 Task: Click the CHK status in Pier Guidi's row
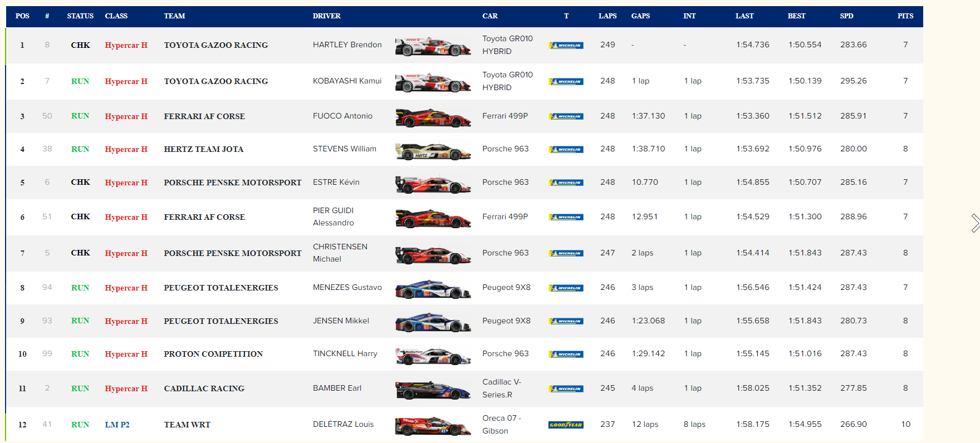pyautogui.click(x=80, y=216)
